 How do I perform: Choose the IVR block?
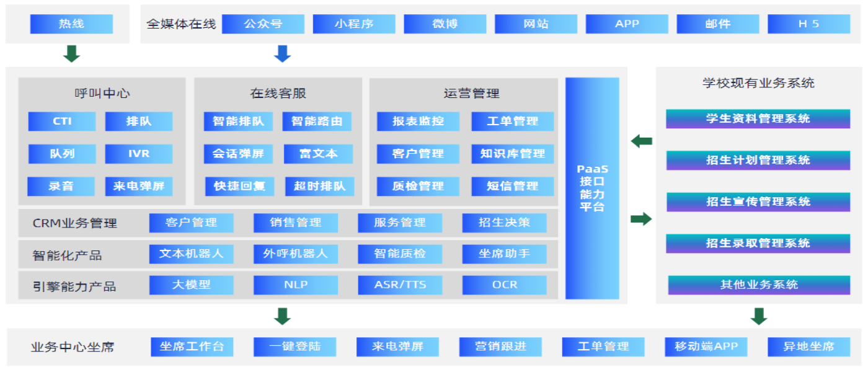coord(139,154)
